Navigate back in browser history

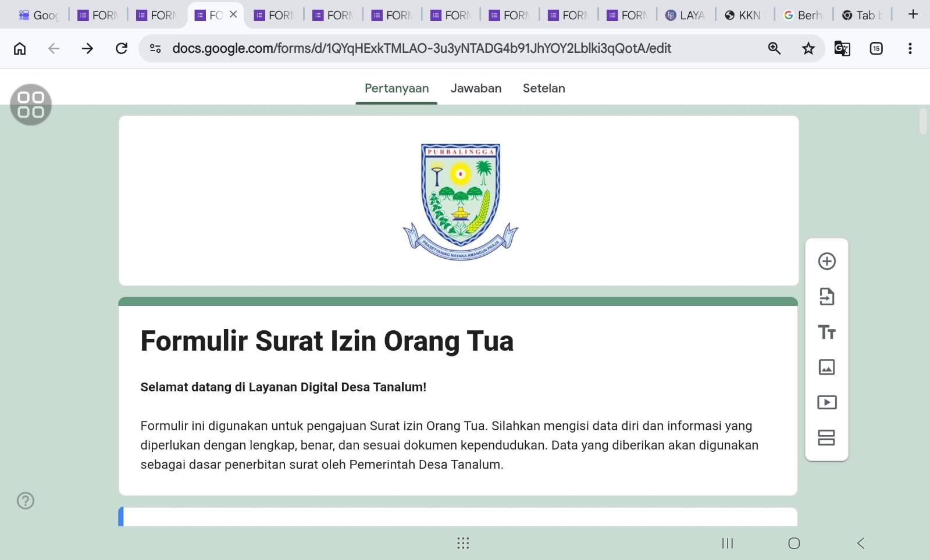click(54, 48)
